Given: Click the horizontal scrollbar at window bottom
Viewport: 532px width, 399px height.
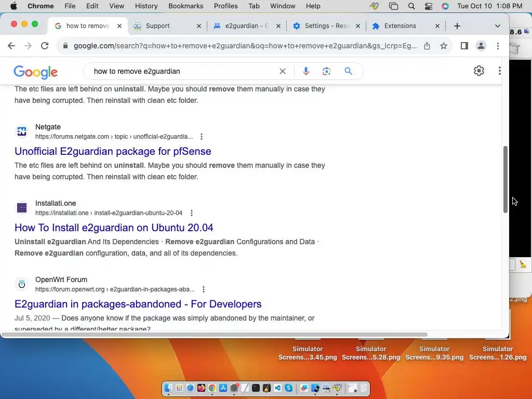Looking at the screenshot, I should click(214, 335).
